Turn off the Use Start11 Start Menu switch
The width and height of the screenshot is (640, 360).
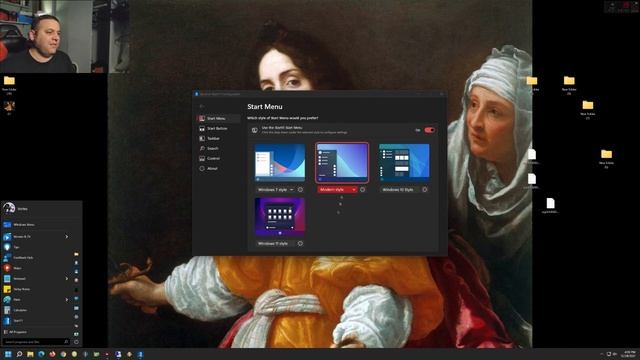tap(429, 130)
